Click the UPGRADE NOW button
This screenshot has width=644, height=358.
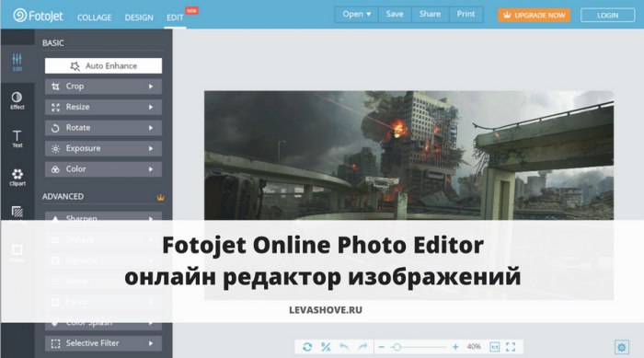[x=534, y=16]
